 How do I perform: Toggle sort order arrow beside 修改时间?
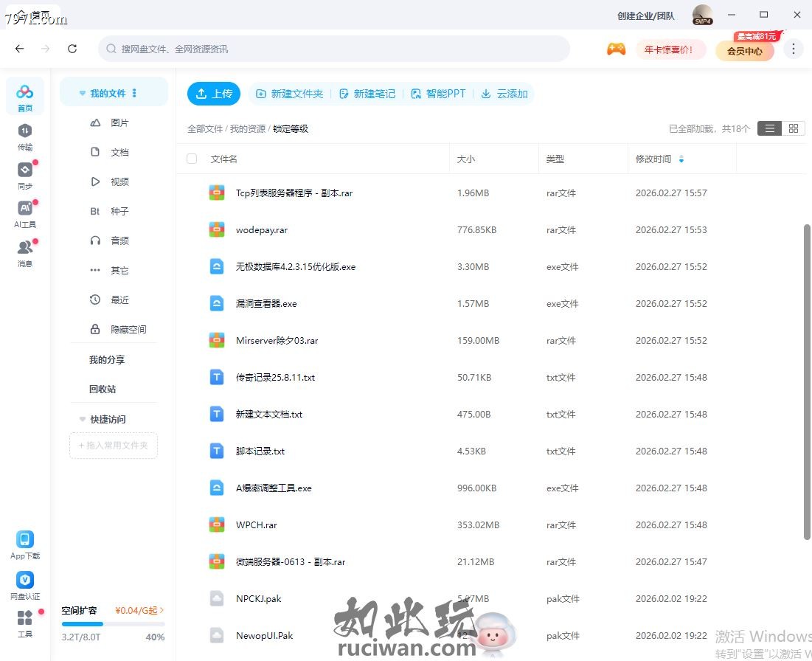pos(681,159)
